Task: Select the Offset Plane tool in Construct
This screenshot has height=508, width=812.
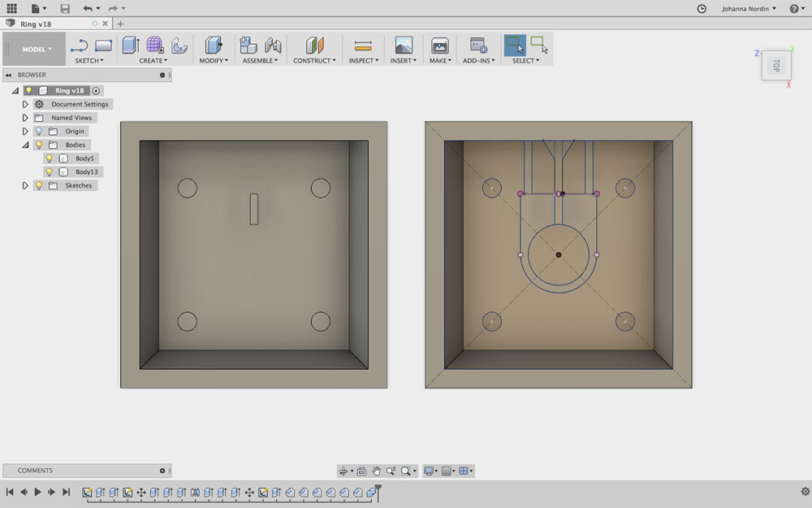Action: [x=314, y=45]
